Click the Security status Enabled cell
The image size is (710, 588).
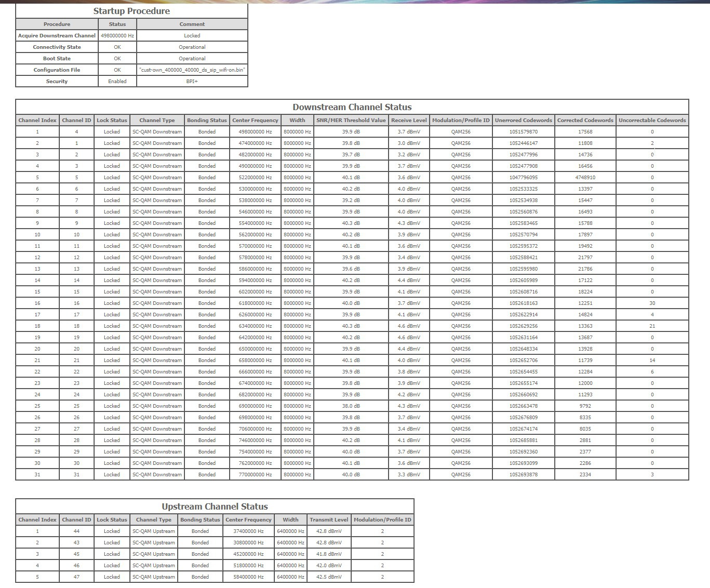click(x=117, y=82)
